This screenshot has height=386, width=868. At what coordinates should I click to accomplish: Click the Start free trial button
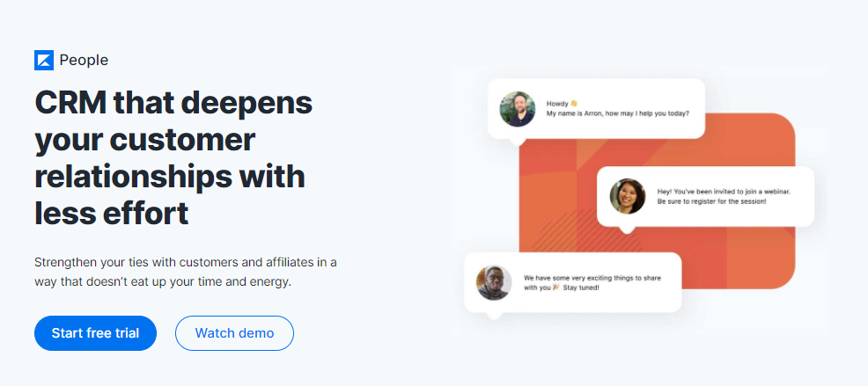click(x=95, y=333)
